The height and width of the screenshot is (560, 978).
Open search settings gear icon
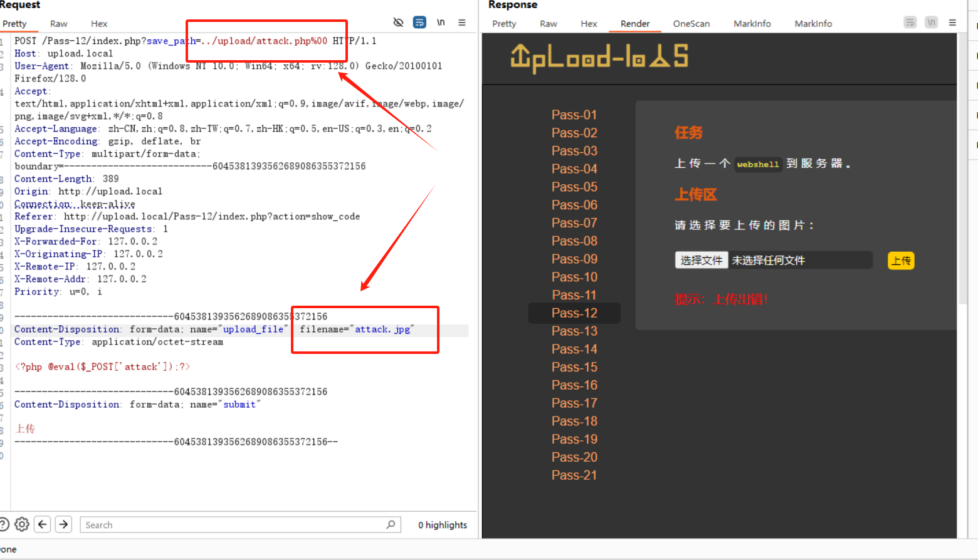point(22,524)
